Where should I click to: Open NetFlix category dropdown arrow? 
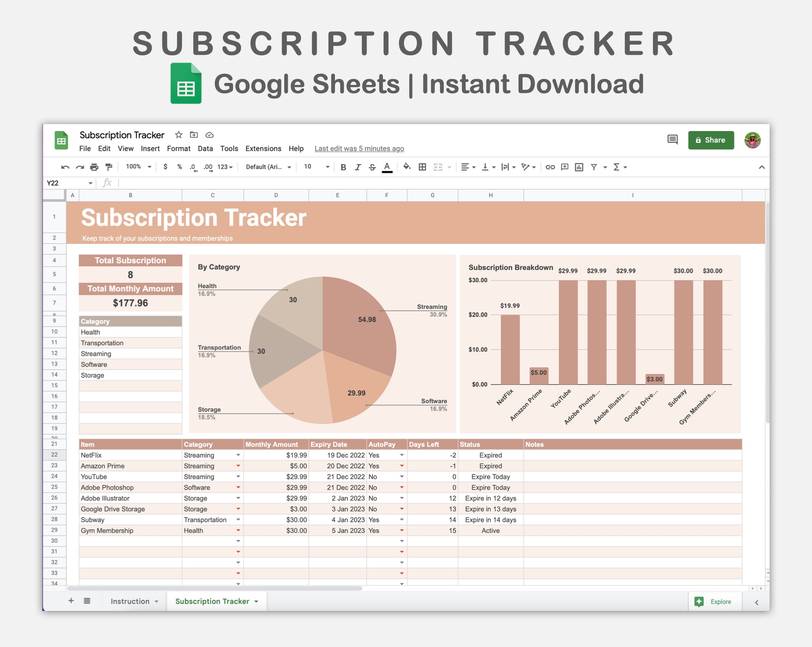click(238, 455)
